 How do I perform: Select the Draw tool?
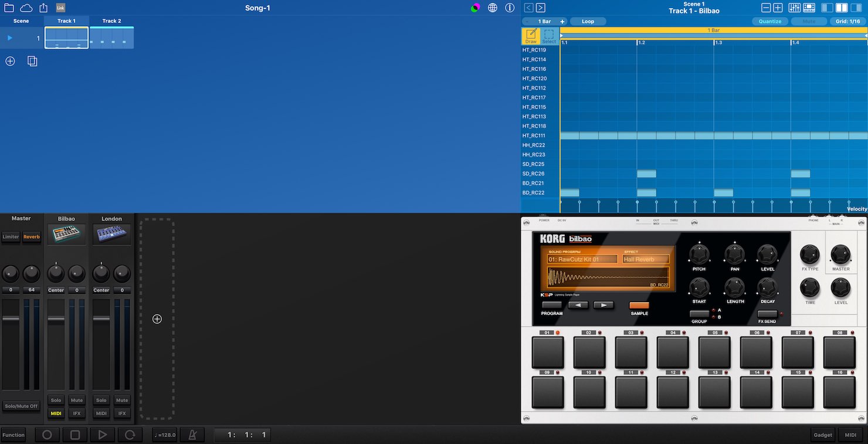531,36
